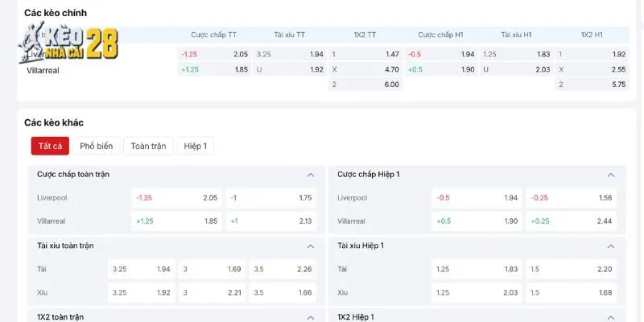Collapse the 1X2 Hiệp 1 section

[x=611, y=317]
